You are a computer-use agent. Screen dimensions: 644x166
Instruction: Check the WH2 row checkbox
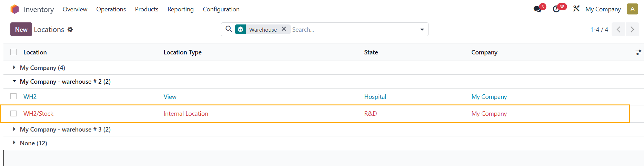(x=13, y=96)
